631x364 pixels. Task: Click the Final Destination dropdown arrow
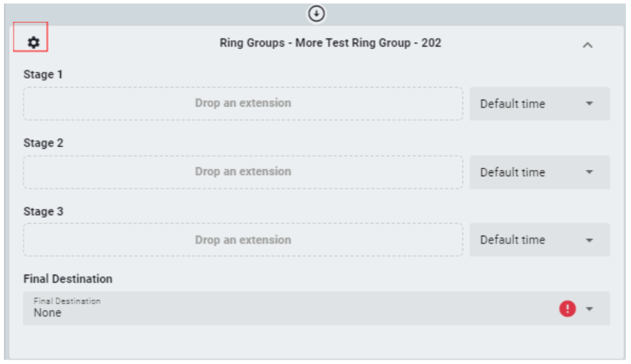589,309
